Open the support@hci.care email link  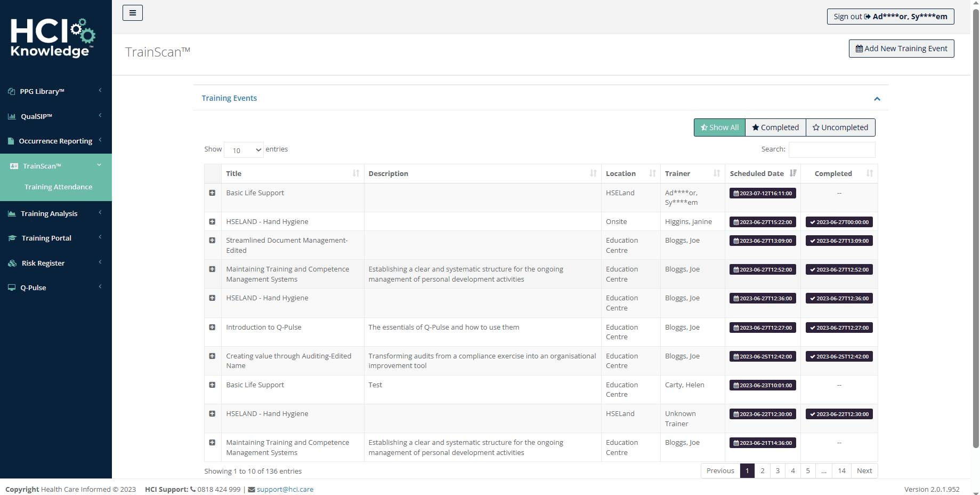[x=285, y=489]
